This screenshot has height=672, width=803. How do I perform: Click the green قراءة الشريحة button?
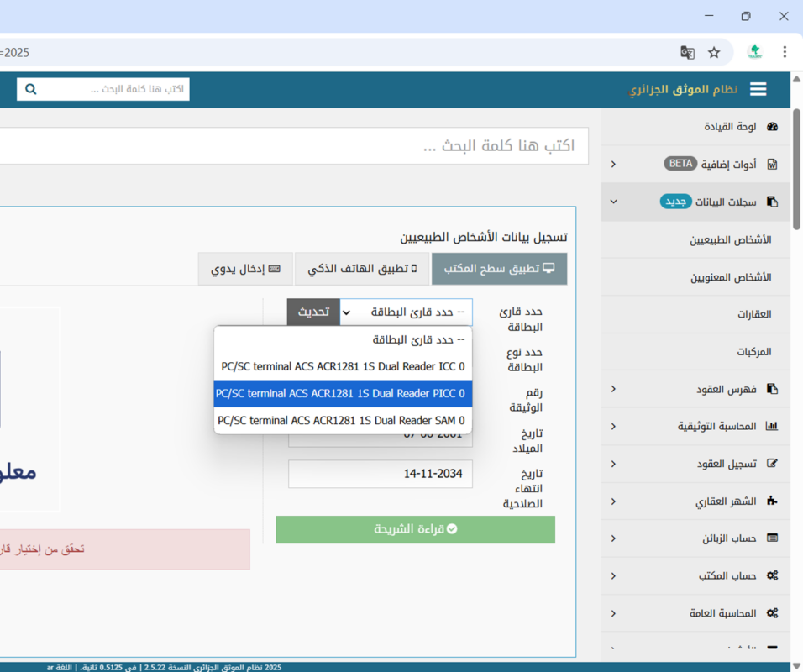pos(415,529)
